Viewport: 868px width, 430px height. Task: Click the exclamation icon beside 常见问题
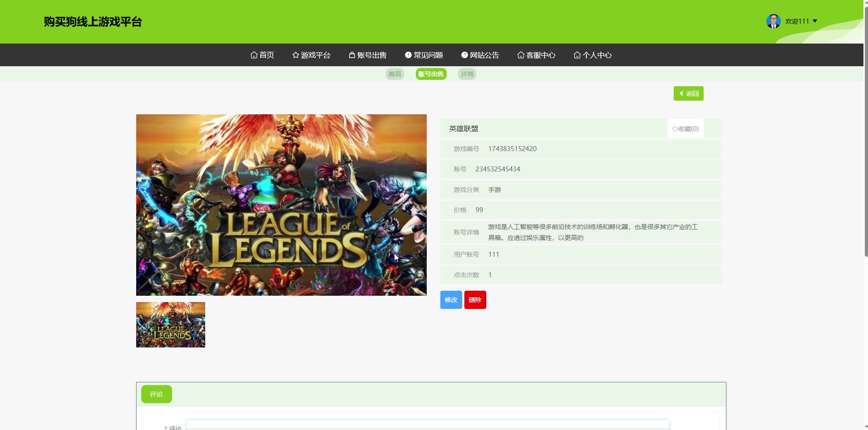[408, 55]
